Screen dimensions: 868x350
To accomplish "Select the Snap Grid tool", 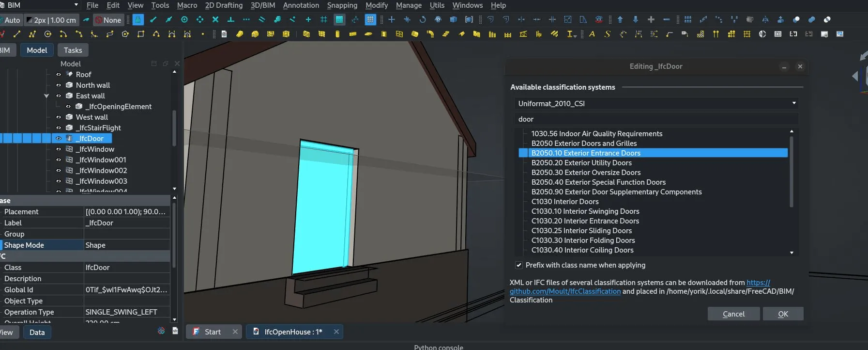I will [x=324, y=20].
